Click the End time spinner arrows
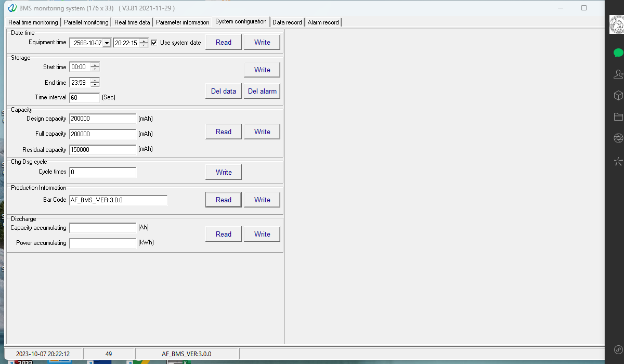 (x=95, y=83)
